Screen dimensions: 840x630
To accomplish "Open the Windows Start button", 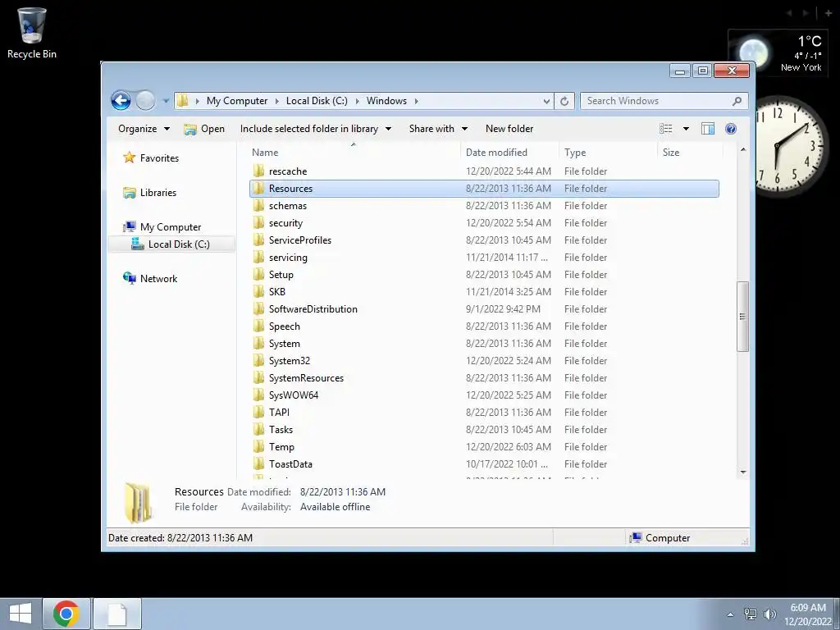I will click(x=21, y=614).
